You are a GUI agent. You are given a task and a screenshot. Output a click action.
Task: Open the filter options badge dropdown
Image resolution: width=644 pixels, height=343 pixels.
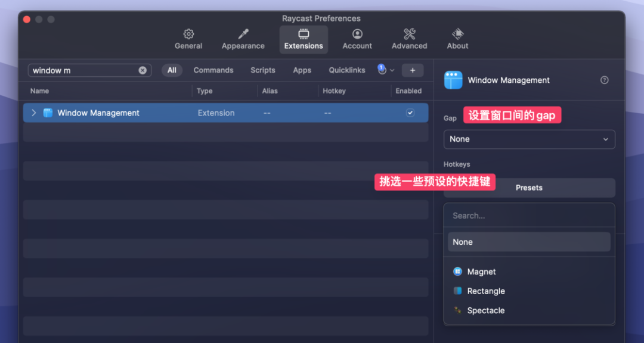pos(386,70)
